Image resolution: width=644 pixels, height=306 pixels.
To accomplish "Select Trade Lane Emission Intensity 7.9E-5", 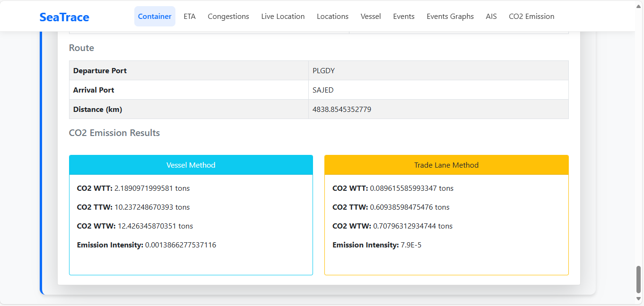I will coord(377,245).
